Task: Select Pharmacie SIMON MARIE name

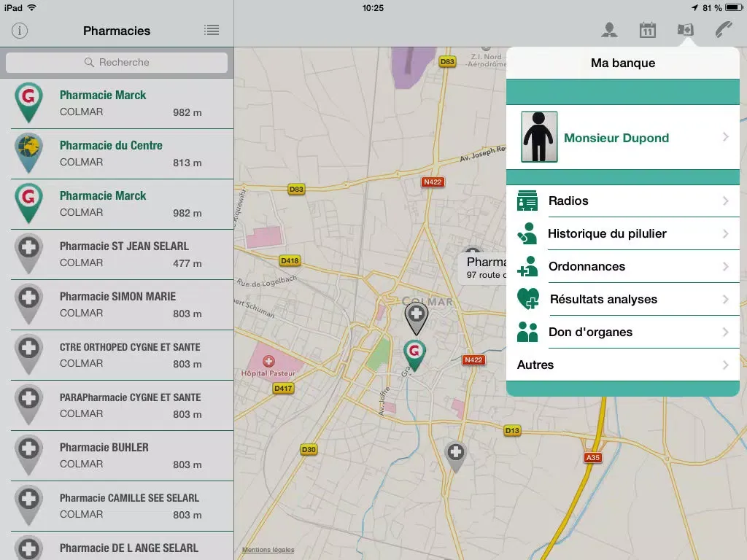Action: pos(117,297)
